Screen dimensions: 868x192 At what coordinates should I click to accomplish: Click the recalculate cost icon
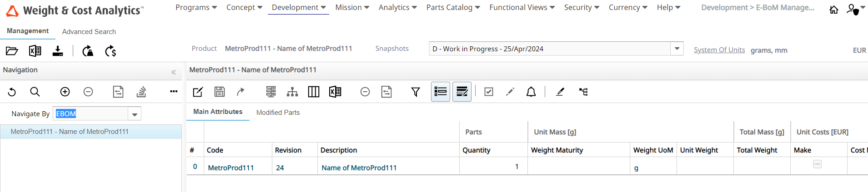click(110, 51)
